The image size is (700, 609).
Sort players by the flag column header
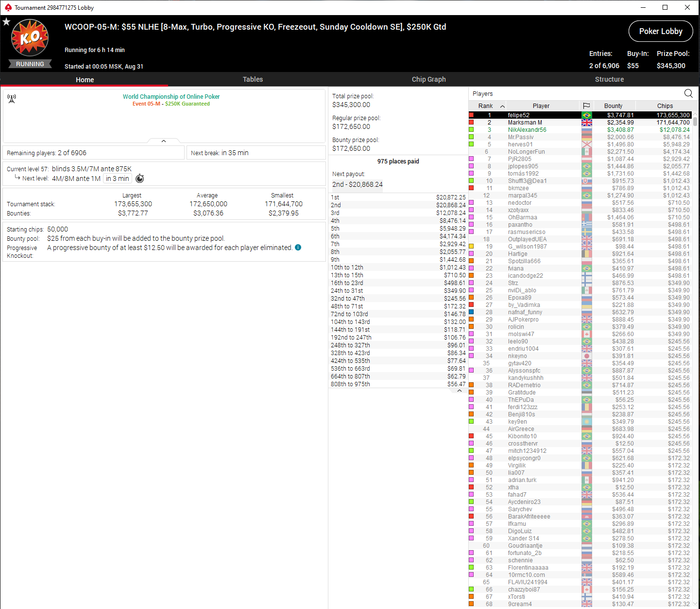[x=586, y=106]
